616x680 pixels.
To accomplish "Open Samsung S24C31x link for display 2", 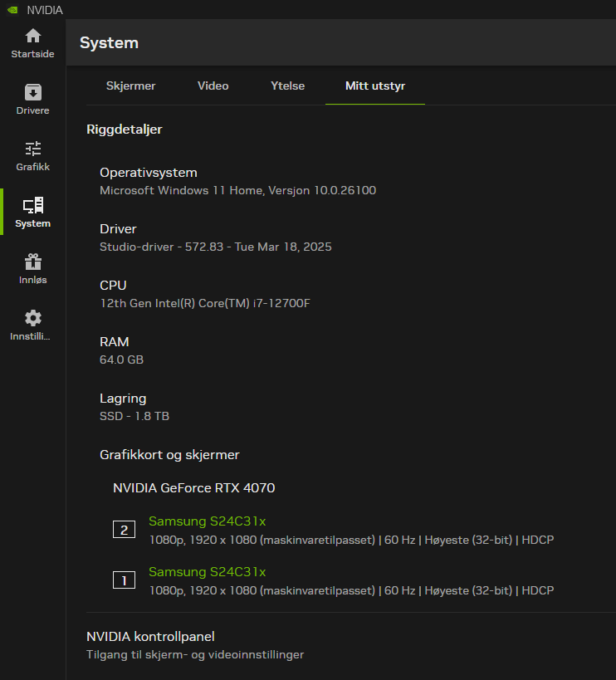I will 207,521.
